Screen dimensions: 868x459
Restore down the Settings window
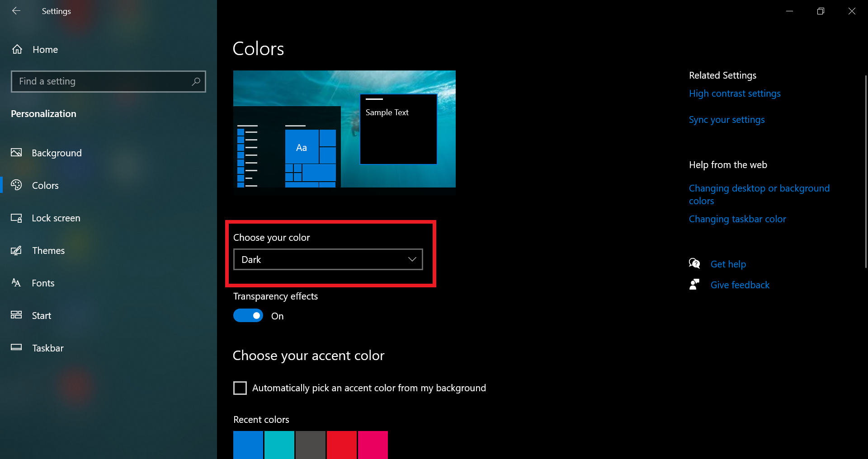click(x=821, y=11)
